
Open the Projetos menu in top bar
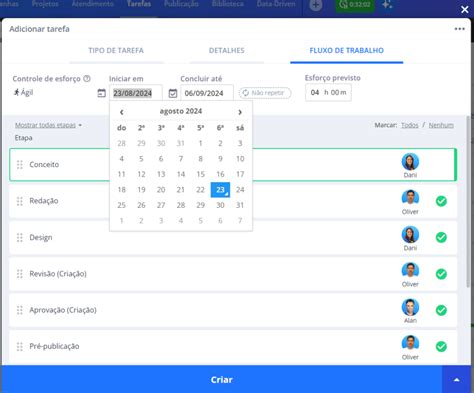click(45, 4)
